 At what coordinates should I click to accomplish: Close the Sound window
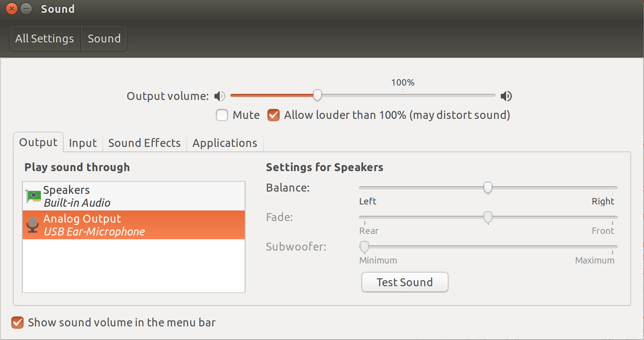click(12, 8)
